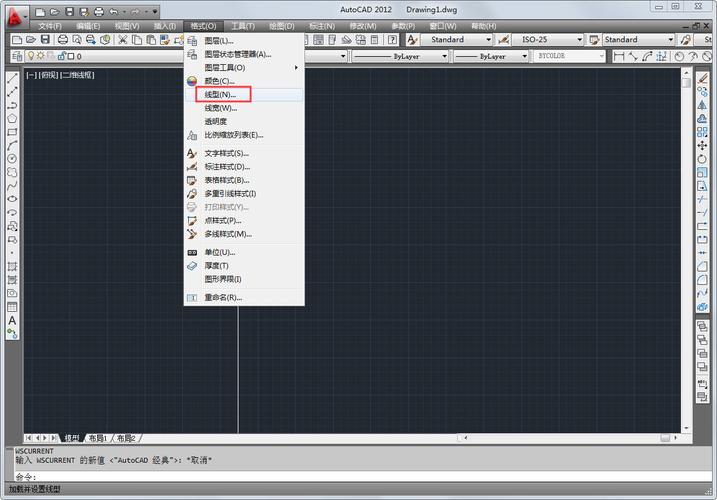
Task: Select 线型(N)... from Format menu
Action: tap(244, 95)
